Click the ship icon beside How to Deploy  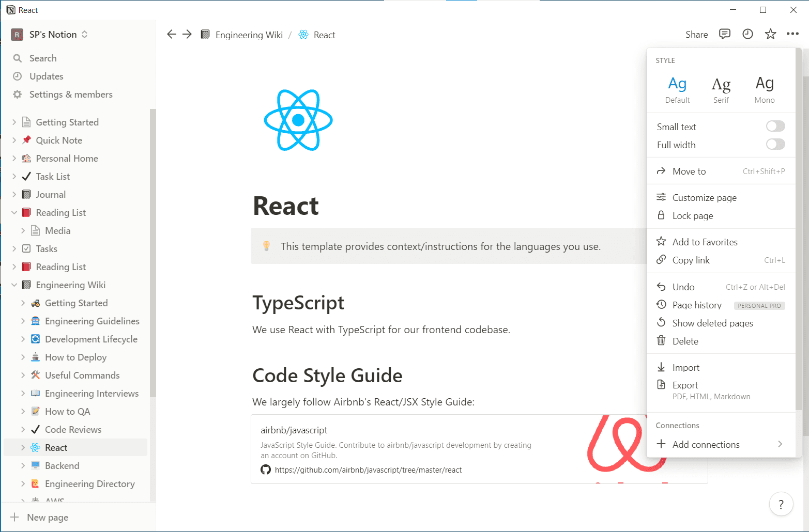[35, 357]
